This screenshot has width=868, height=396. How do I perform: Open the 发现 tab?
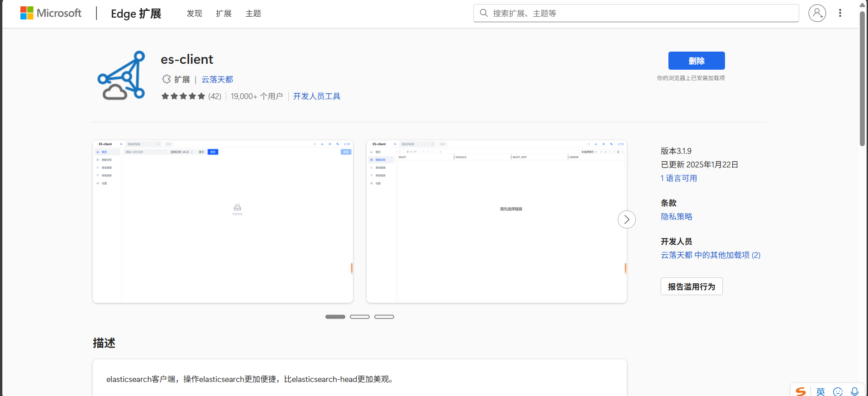(x=194, y=14)
